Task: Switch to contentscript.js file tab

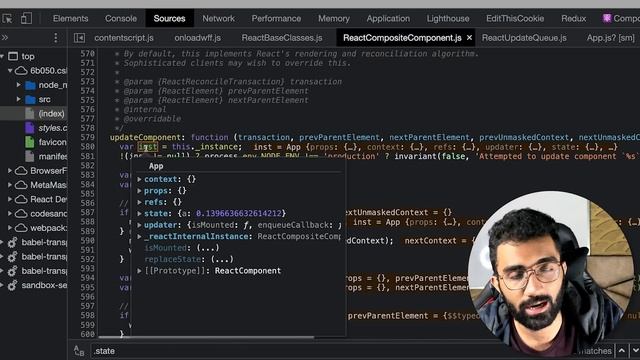Action: point(124,38)
